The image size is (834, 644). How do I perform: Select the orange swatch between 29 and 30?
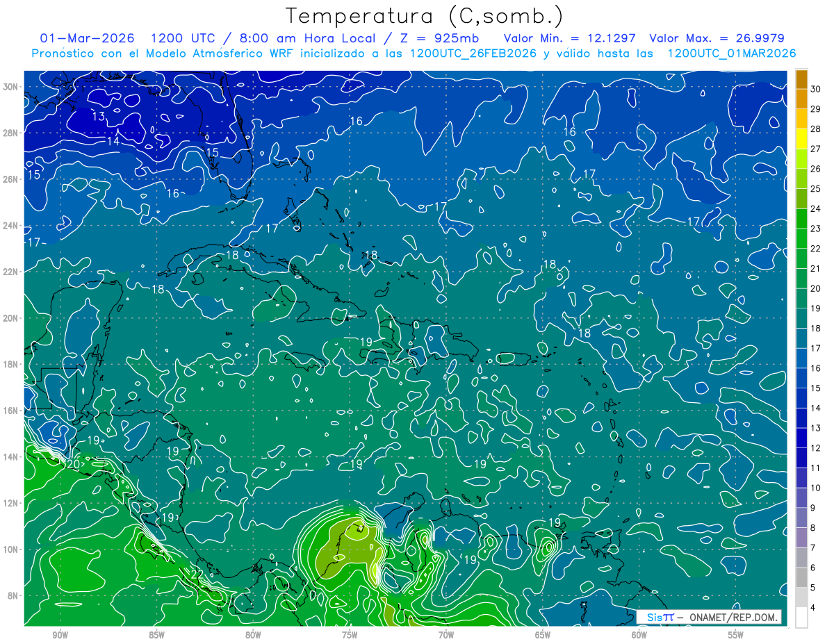click(801, 99)
